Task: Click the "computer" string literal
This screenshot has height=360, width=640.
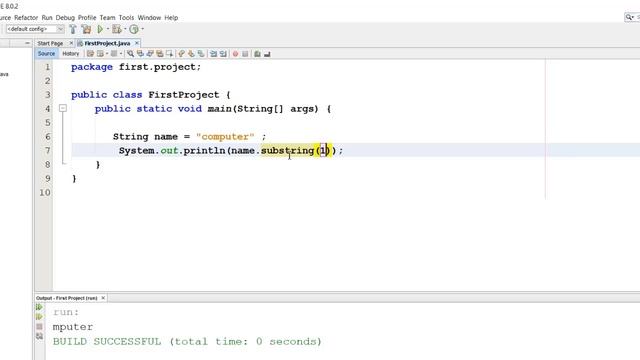Action: point(225,137)
